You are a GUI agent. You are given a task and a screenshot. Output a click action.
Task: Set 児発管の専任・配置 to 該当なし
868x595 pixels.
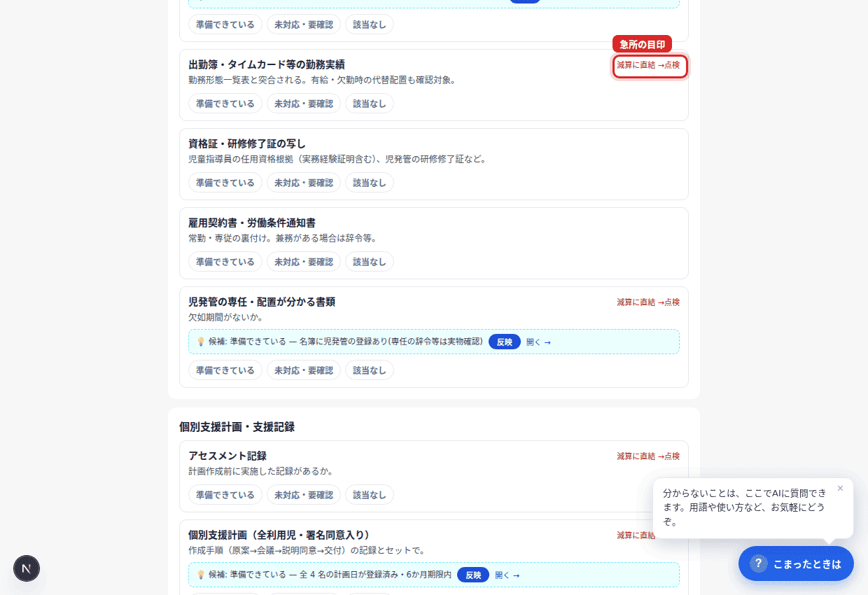(370, 370)
